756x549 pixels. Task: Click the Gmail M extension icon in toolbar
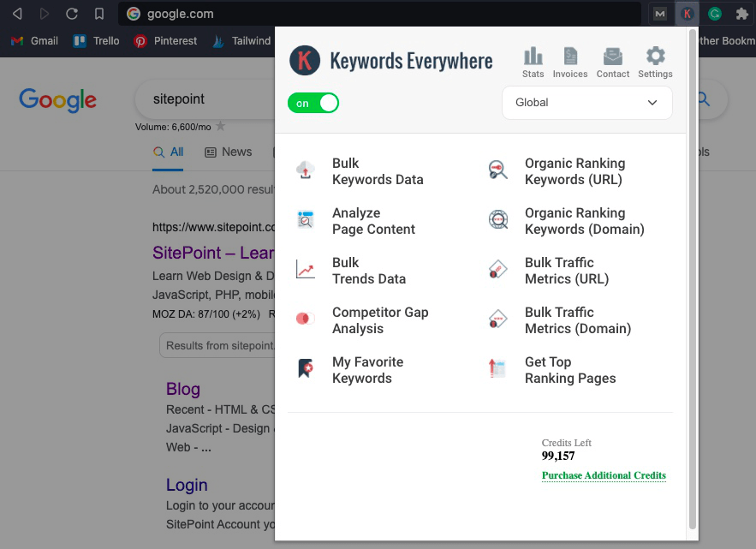[660, 14]
